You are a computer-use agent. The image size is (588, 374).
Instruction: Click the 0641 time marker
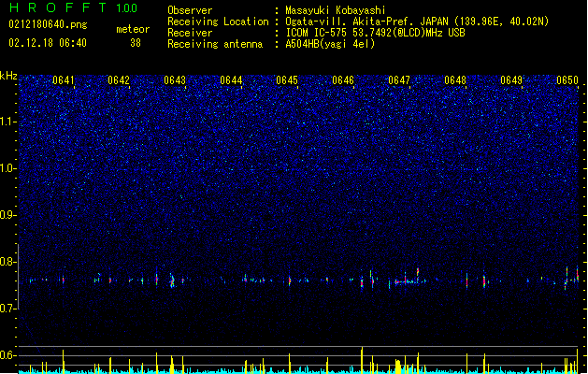(x=64, y=80)
